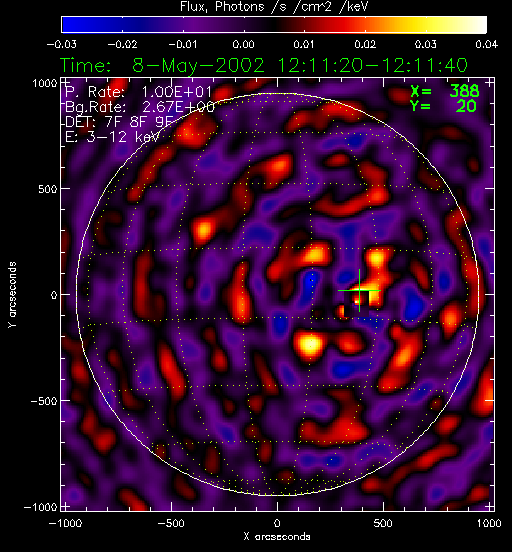Click the -500 tick label on Y axis
This screenshot has width=512, height=552.
[x=44, y=401]
